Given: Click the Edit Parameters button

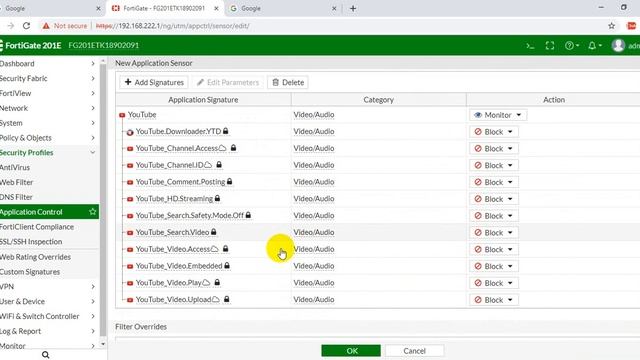Looking at the screenshot, I should (228, 82).
